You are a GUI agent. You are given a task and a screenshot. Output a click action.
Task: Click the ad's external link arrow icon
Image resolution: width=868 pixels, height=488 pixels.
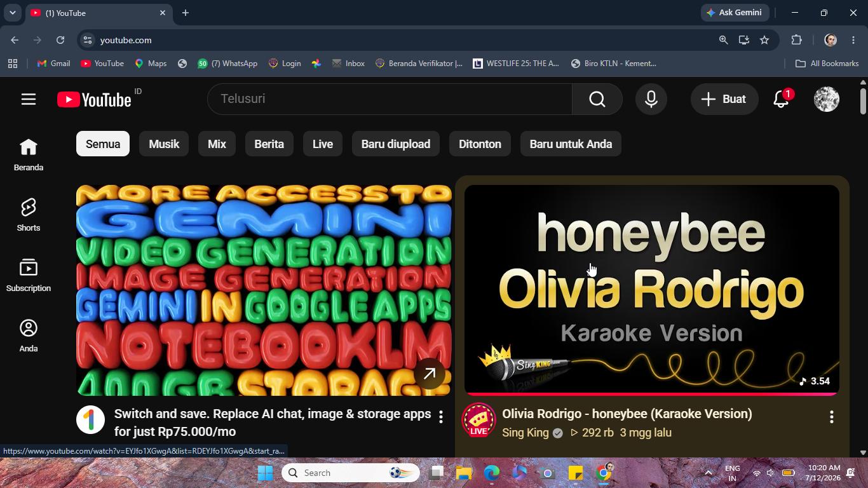[x=430, y=374]
